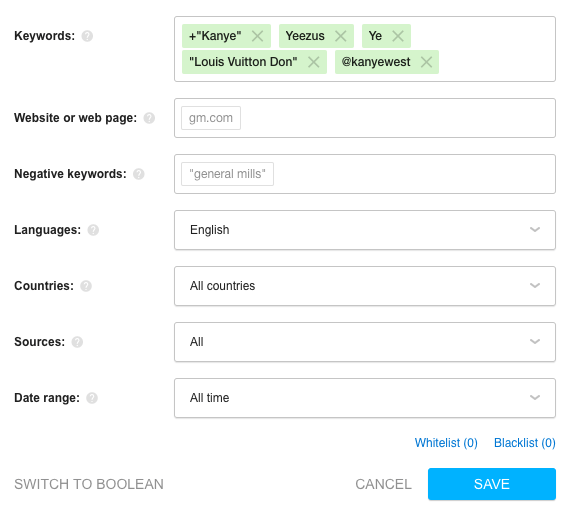569x518 pixels.
Task: Open the Date range All time dropdown
Action: [x=365, y=398]
